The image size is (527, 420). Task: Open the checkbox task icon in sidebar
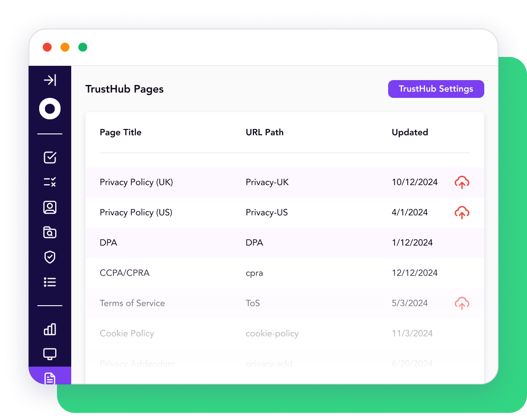[50, 157]
